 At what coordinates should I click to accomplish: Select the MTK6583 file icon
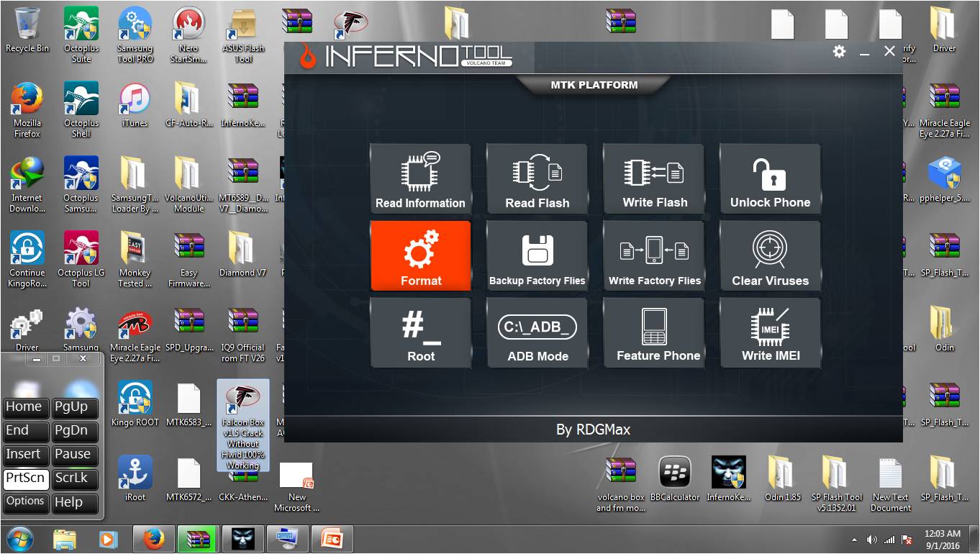189,404
